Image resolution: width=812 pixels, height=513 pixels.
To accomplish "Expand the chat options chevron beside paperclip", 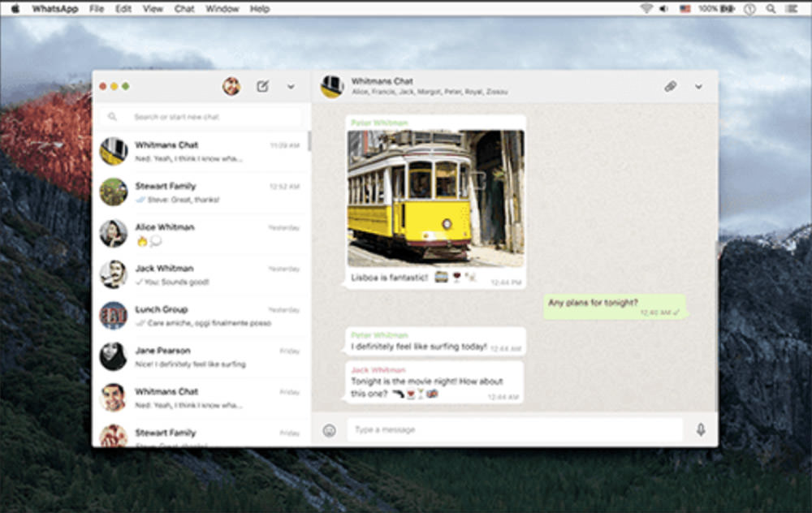I will pos(698,87).
